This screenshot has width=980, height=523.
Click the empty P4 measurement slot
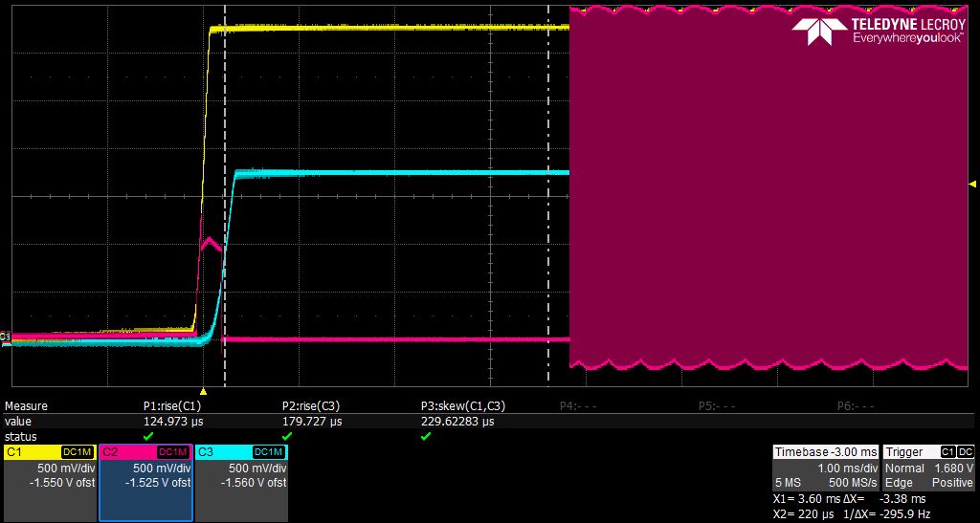tap(578, 405)
